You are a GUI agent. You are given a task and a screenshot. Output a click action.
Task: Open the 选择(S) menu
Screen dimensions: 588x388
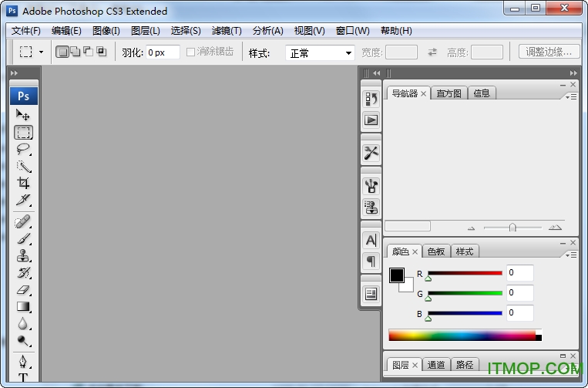coord(186,31)
